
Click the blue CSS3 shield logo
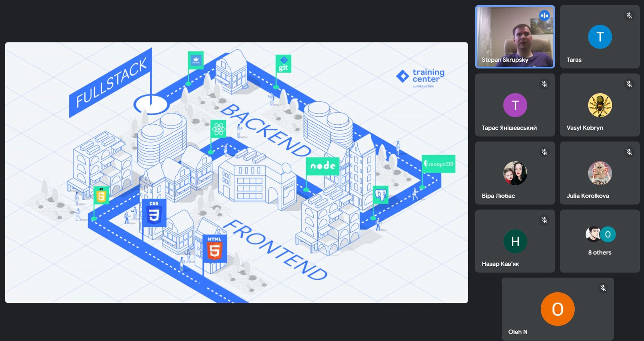(x=154, y=213)
